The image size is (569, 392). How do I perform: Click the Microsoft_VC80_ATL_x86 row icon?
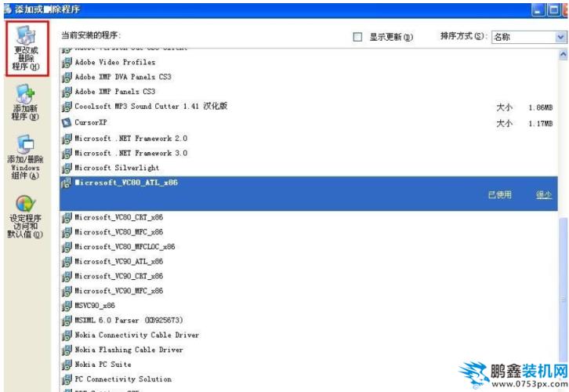pos(67,183)
